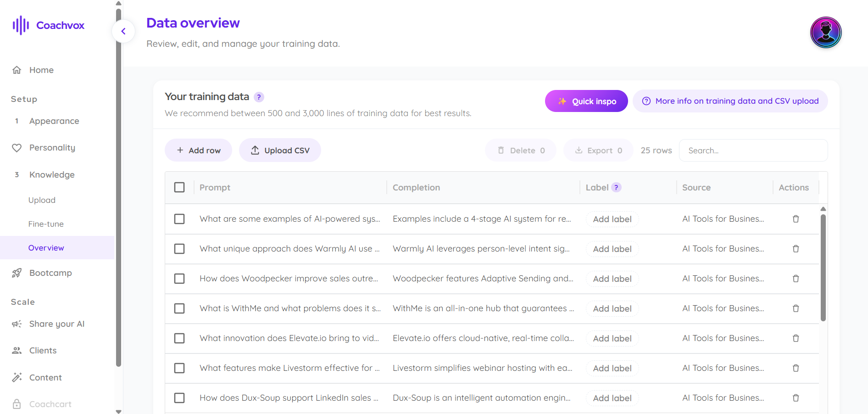
Task: Open Upload under Knowledge
Action: [x=42, y=200]
